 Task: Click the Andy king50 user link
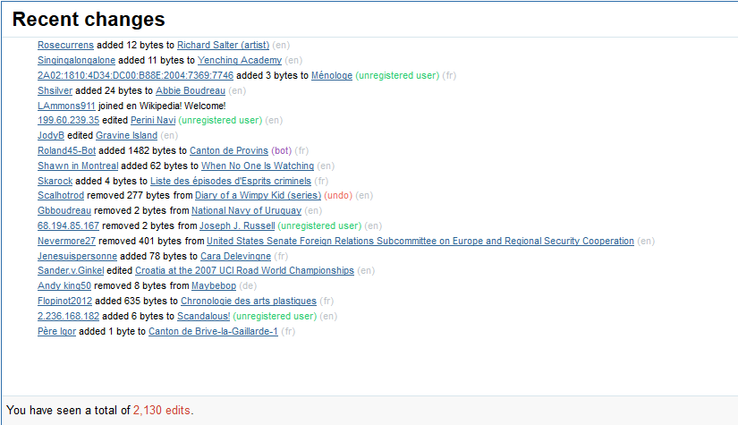[64, 286]
